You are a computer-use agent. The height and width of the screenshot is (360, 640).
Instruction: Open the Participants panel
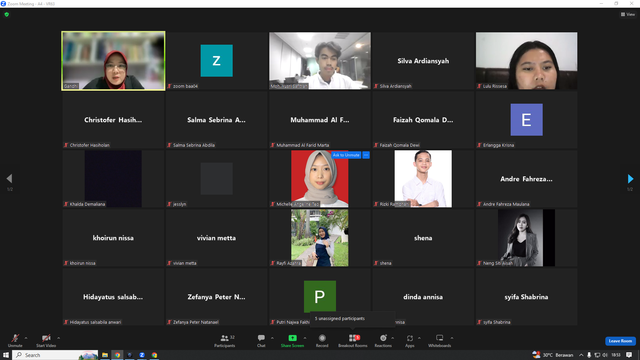(x=224, y=340)
